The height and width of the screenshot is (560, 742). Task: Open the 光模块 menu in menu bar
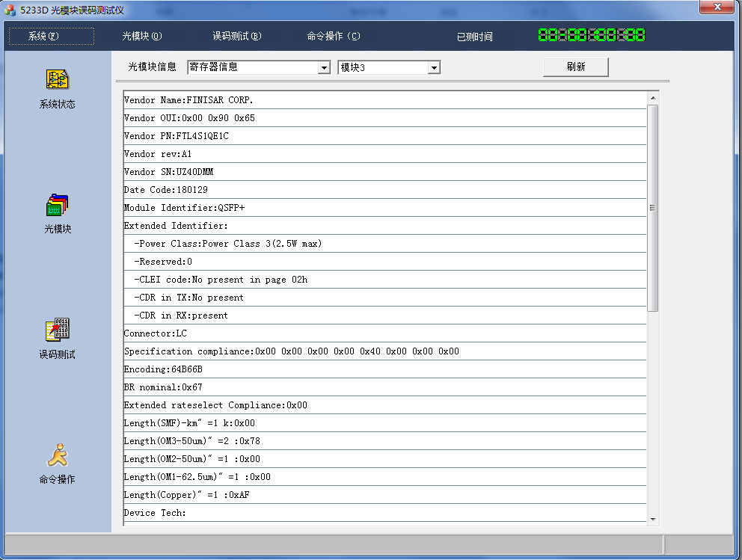click(x=141, y=36)
